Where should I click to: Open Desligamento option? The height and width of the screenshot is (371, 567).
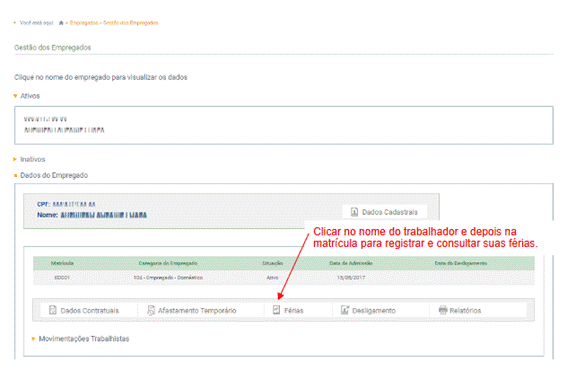pos(368,310)
